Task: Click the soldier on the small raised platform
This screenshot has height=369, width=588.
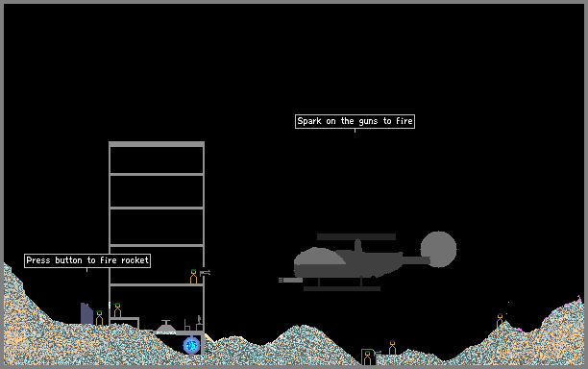Action: pos(117,310)
